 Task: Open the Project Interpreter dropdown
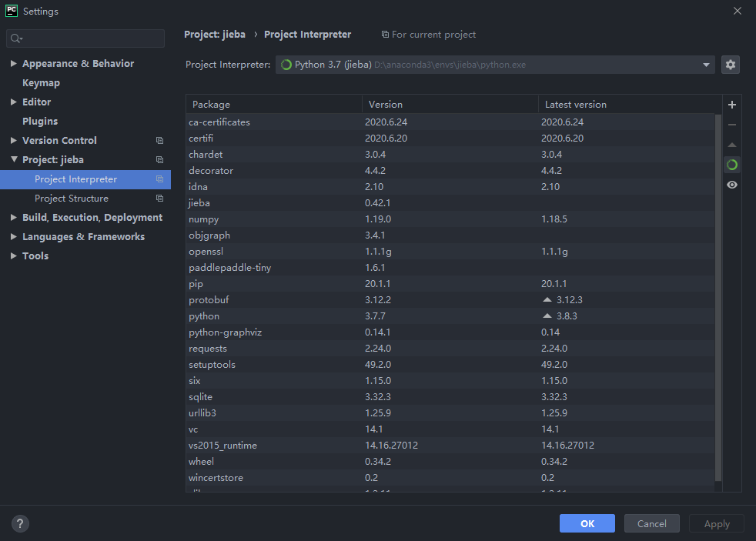495,65
